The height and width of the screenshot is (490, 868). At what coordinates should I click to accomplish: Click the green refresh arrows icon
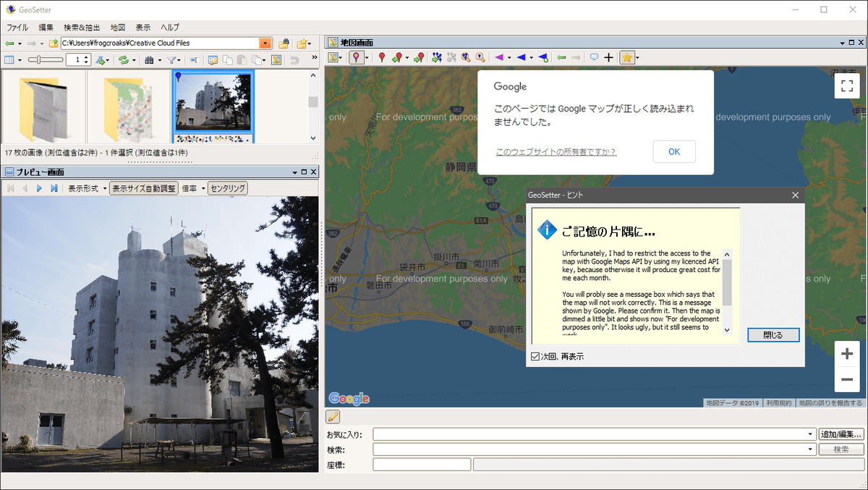point(124,60)
